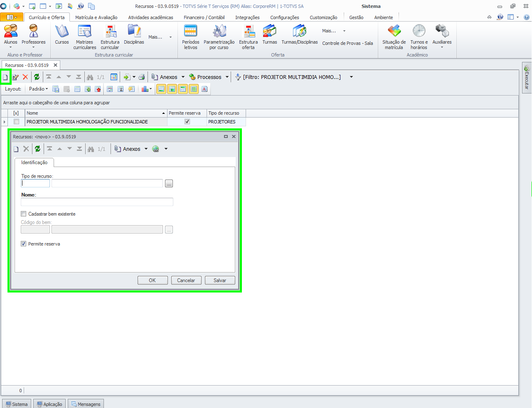
Task: Open Matrizes curriculares icon
Action: tap(85, 37)
